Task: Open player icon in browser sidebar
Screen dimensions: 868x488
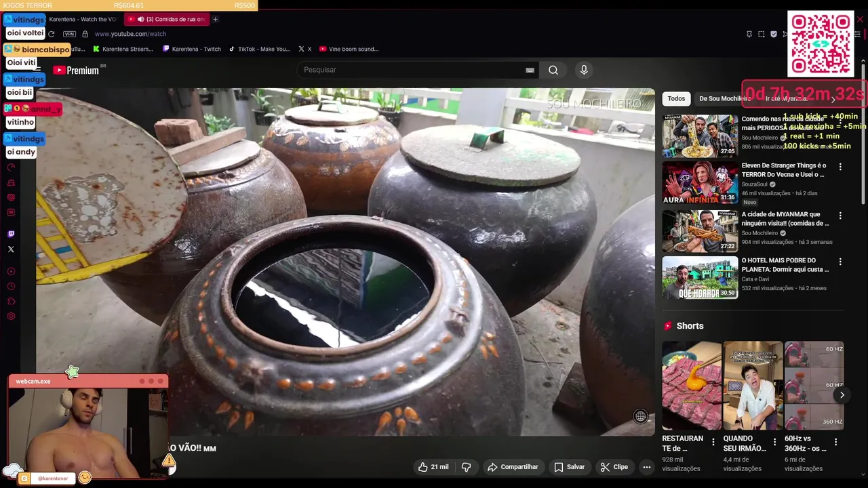Action: point(11,271)
